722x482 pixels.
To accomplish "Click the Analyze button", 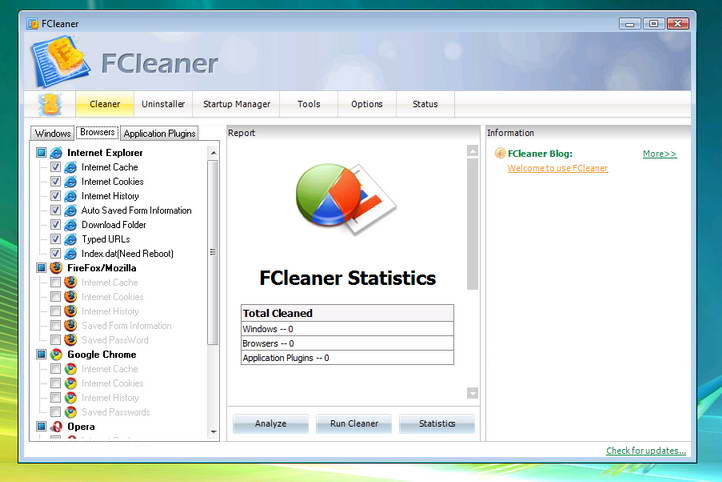I will [x=271, y=424].
